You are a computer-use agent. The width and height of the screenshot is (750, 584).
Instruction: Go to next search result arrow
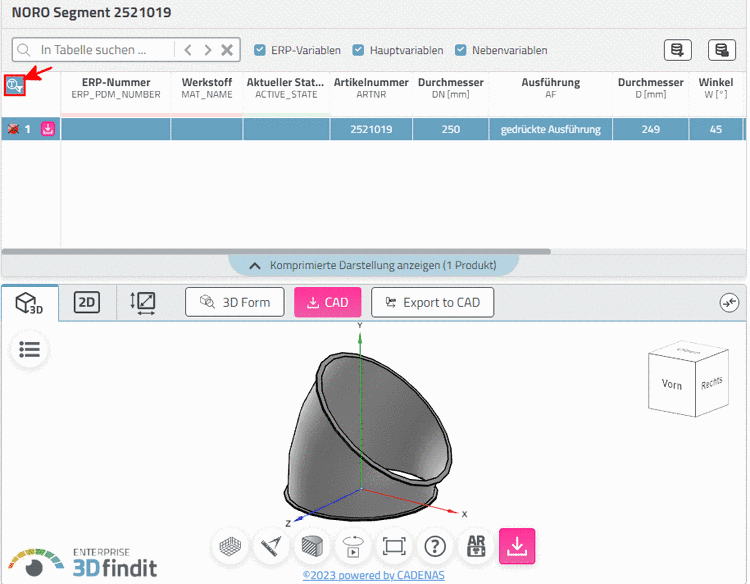[208, 50]
